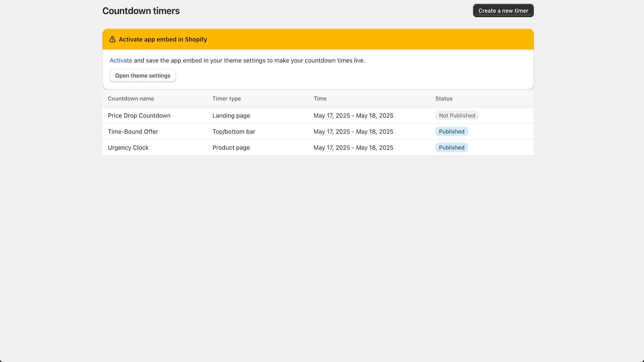Open the Urgency Clock timer

[128, 148]
